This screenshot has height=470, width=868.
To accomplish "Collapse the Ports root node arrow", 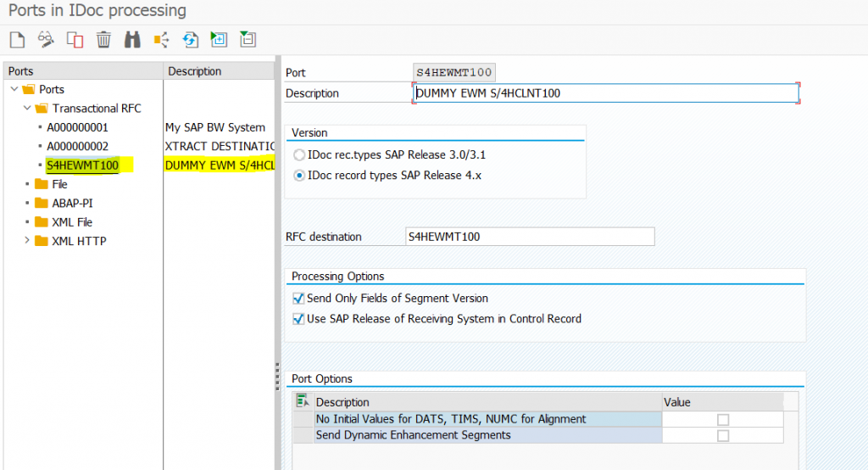I will point(14,89).
